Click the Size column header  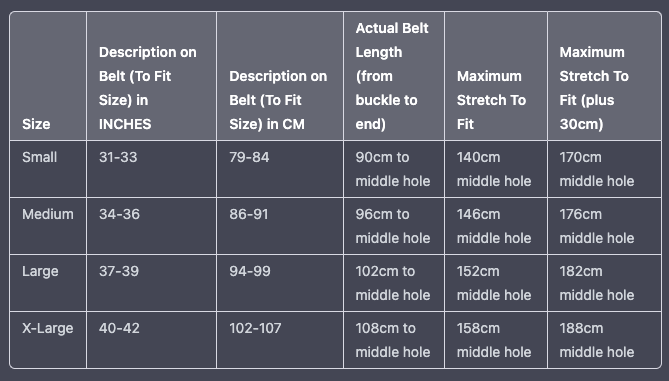(x=48, y=76)
